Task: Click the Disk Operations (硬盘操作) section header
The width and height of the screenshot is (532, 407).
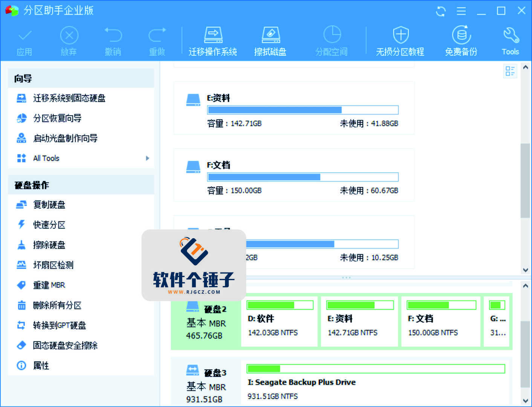Action: 81,185
